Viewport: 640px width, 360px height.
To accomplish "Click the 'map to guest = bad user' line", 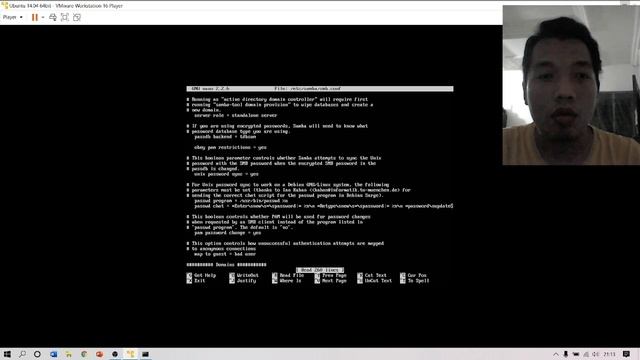I will (x=225, y=254).
